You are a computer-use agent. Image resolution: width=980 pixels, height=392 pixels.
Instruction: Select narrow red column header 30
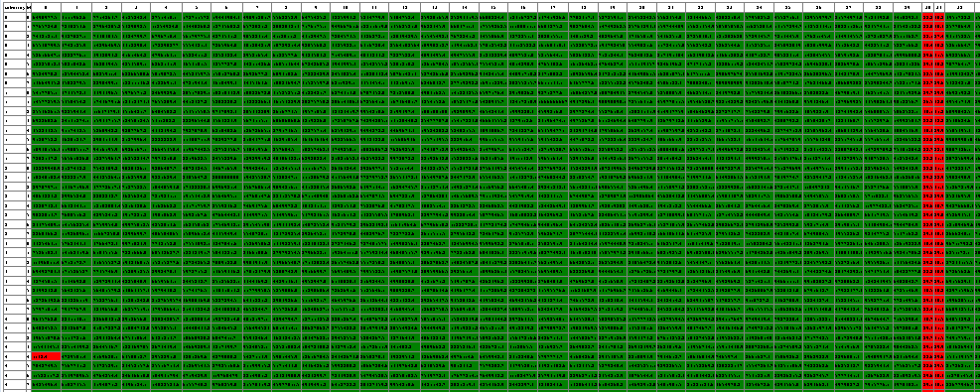(928, 8)
